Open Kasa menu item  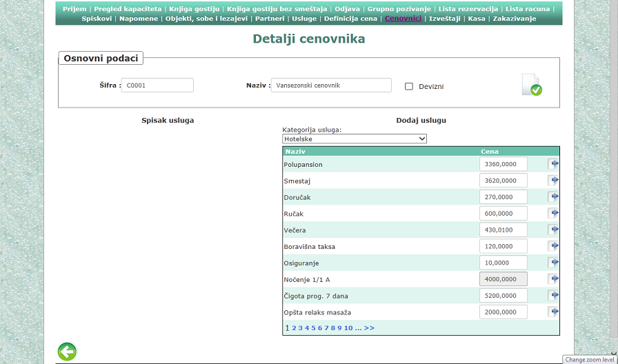[x=477, y=19]
